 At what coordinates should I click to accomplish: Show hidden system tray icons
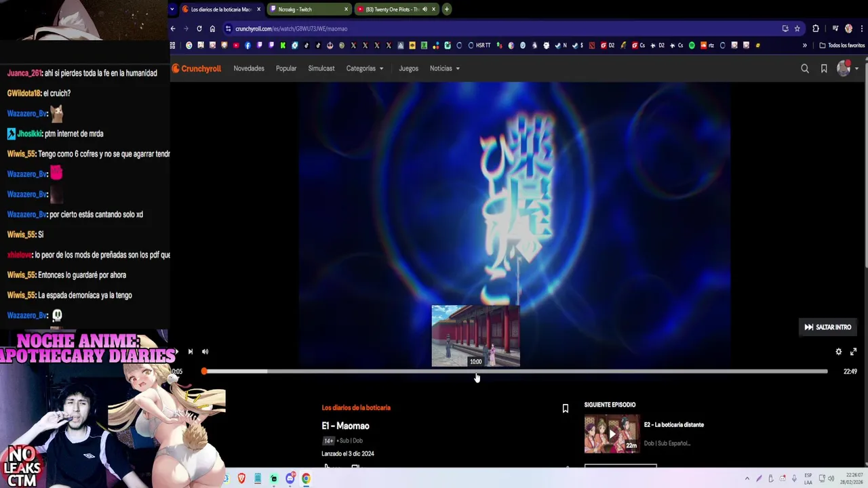[x=747, y=479]
